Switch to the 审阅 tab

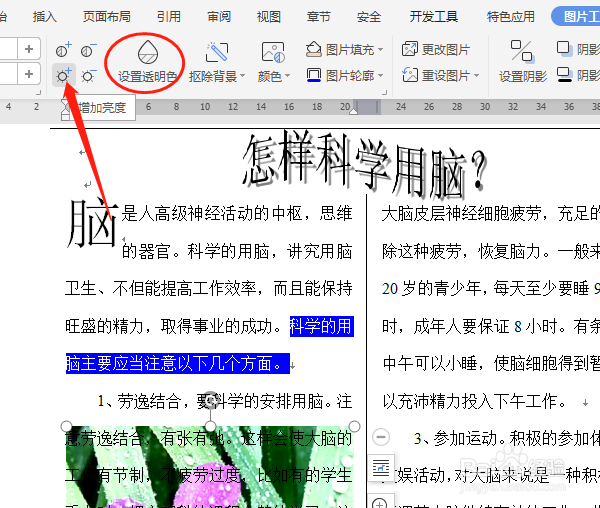pyautogui.click(x=219, y=17)
